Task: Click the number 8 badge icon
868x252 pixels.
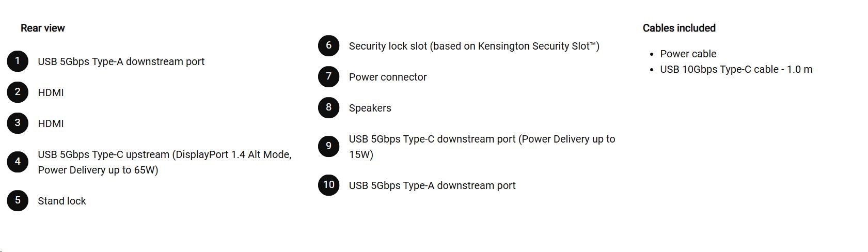Action: (x=328, y=108)
